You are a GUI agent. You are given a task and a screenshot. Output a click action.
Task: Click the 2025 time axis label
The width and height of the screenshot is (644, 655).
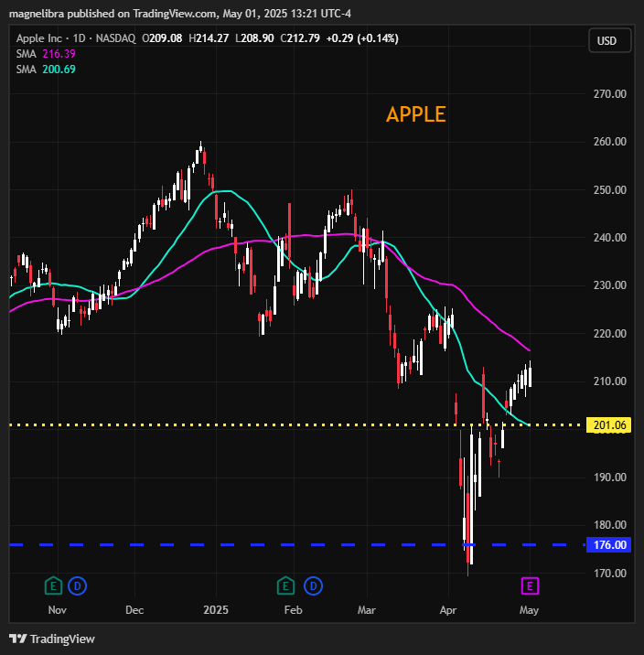click(216, 610)
